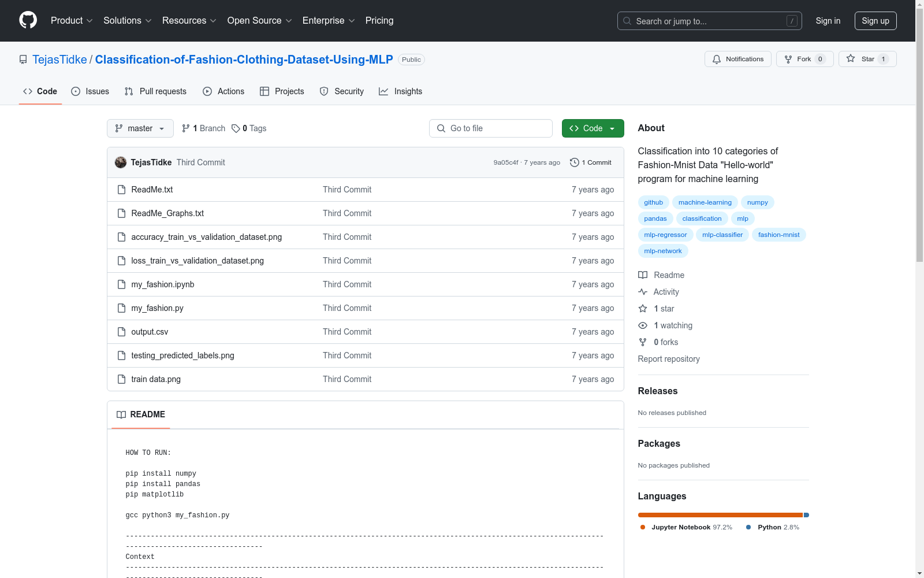The width and height of the screenshot is (924, 578).
Task: Open the loss_train_vs_validation_dataset.png file
Action: click(198, 261)
